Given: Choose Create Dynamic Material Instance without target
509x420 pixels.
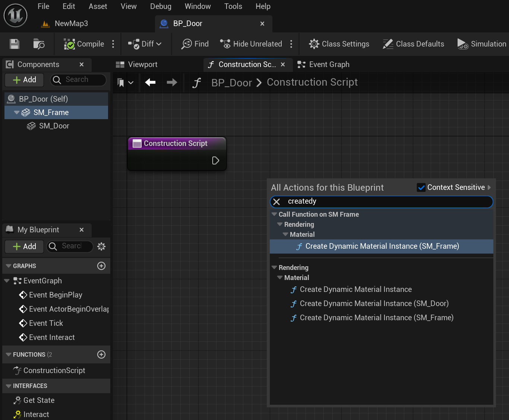Looking at the screenshot, I should 356,289.
